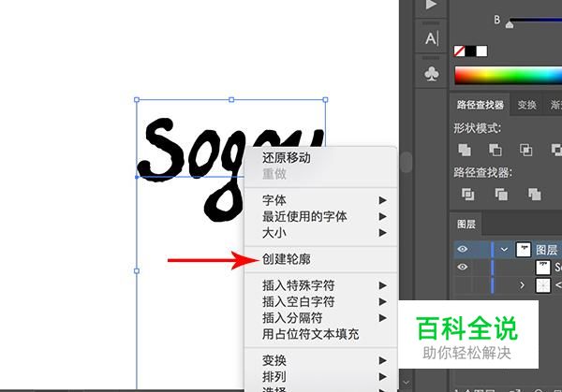Open the 最近使用的字体 submenu
562x392 pixels.
(x=320, y=217)
